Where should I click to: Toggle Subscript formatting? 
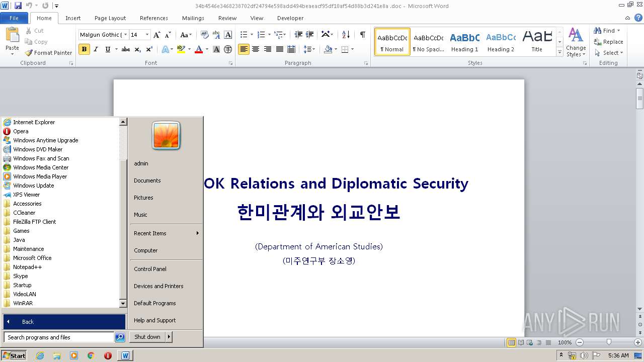[x=137, y=49]
